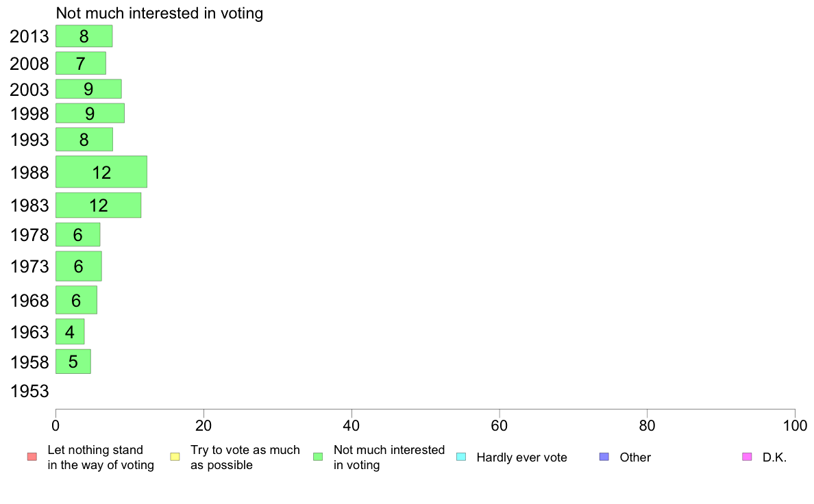Image resolution: width=814 pixels, height=504 pixels.
Task: Click the 'Hardly ever vote' legend label
Action: [x=521, y=457]
